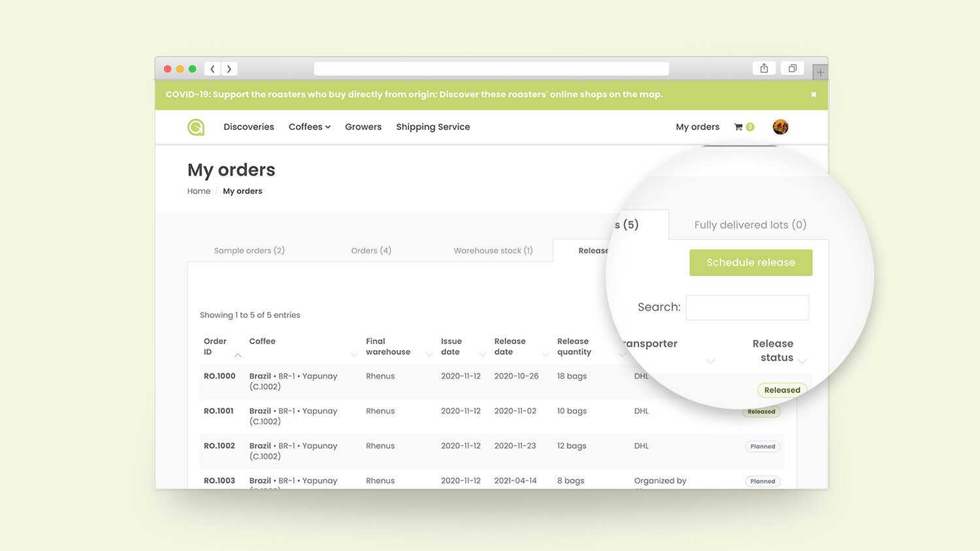Click the 10 bags quantity cell
Viewport: 980px width, 551px height.
572,411
